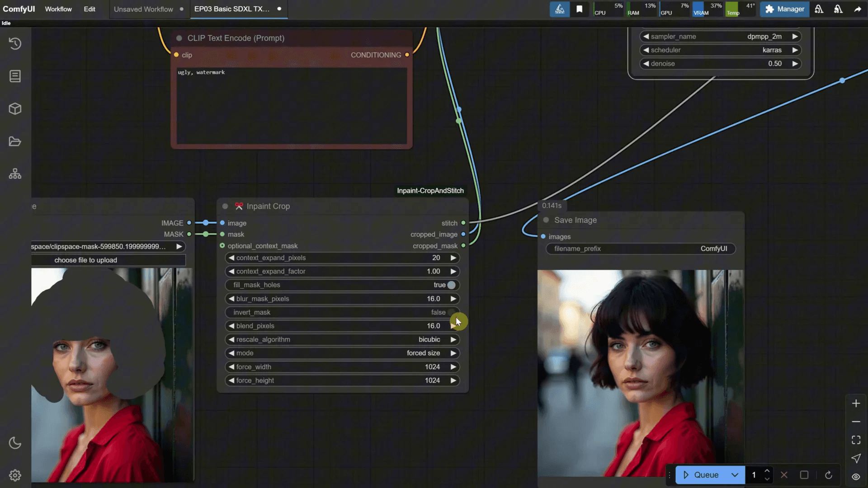
Task: Open the workflows folder icon
Action: pyautogui.click(x=15, y=141)
